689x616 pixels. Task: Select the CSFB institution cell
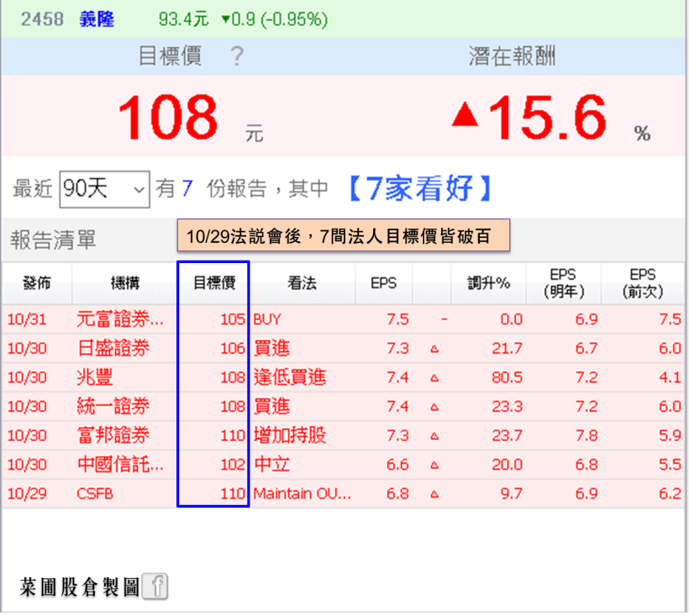(95, 493)
